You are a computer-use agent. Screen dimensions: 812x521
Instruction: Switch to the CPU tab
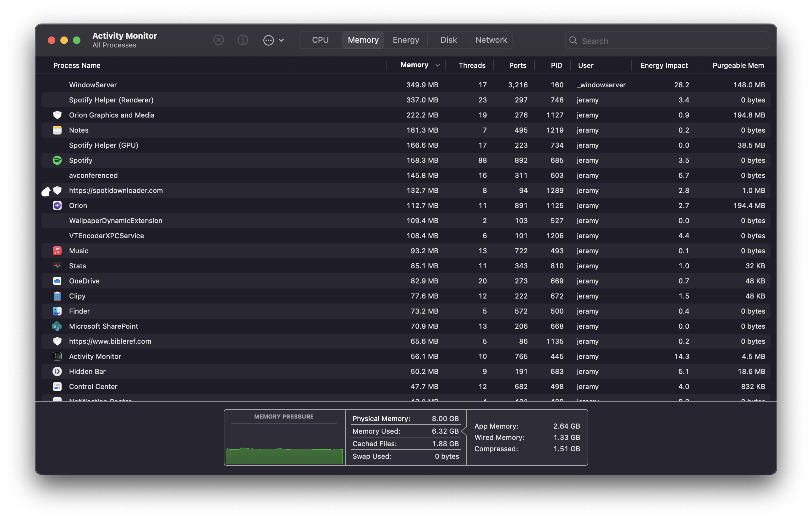click(320, 40)
